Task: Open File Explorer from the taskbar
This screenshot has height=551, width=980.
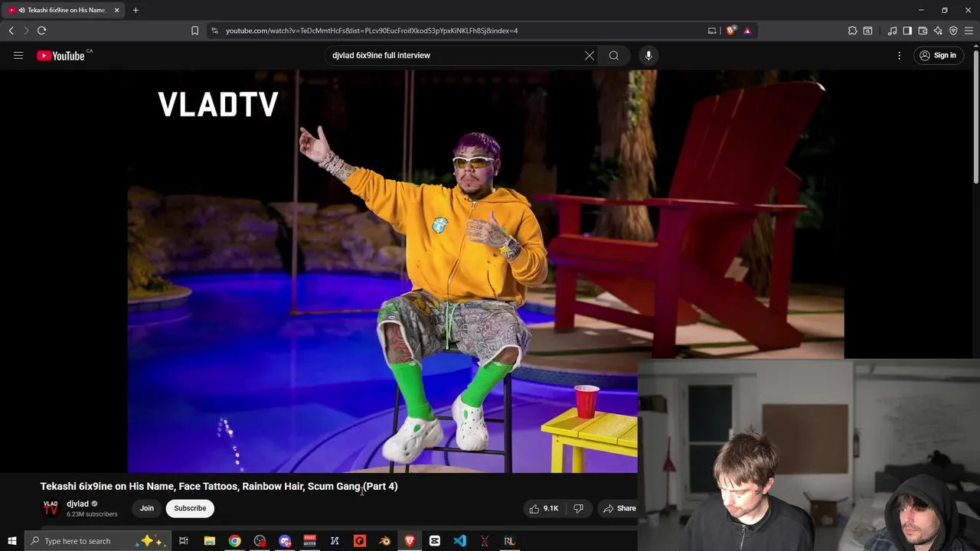Action: pyautogui.click(x=209, y=541)
